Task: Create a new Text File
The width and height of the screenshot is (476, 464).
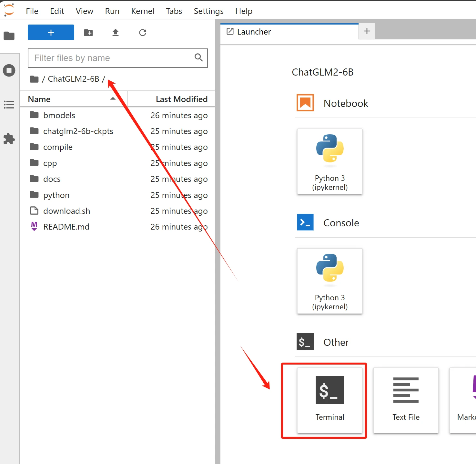Action: tap(406, 400)
